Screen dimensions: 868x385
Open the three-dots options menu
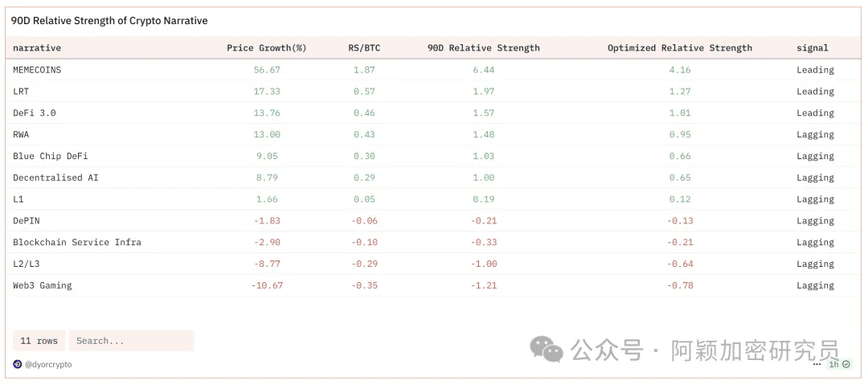pos(817,364)
